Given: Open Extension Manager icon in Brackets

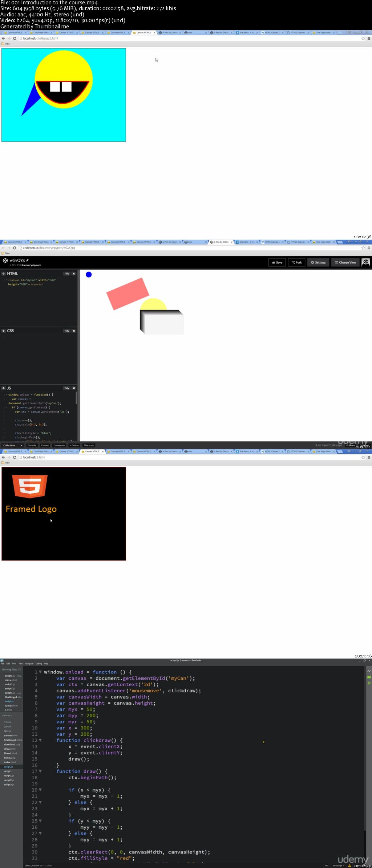Looking at the screenshot, I should 369,677.
